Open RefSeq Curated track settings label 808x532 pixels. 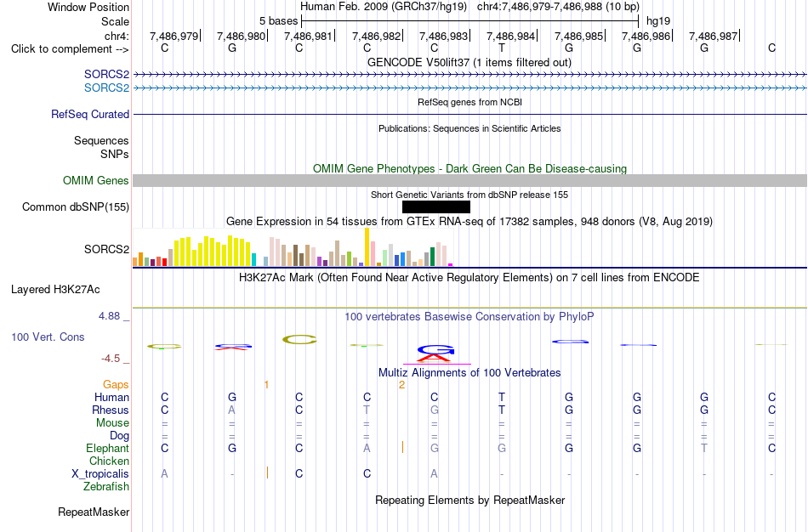(90, 115)
